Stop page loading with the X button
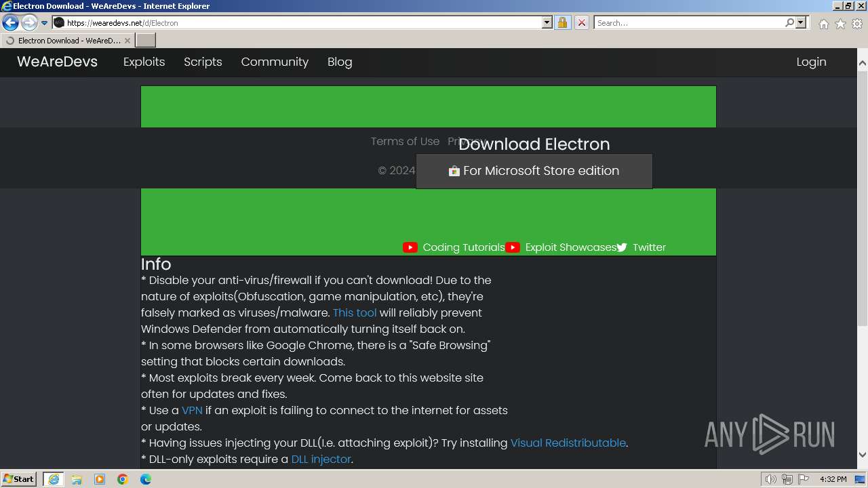The image size is (868, 488). (x=582, y=23)
